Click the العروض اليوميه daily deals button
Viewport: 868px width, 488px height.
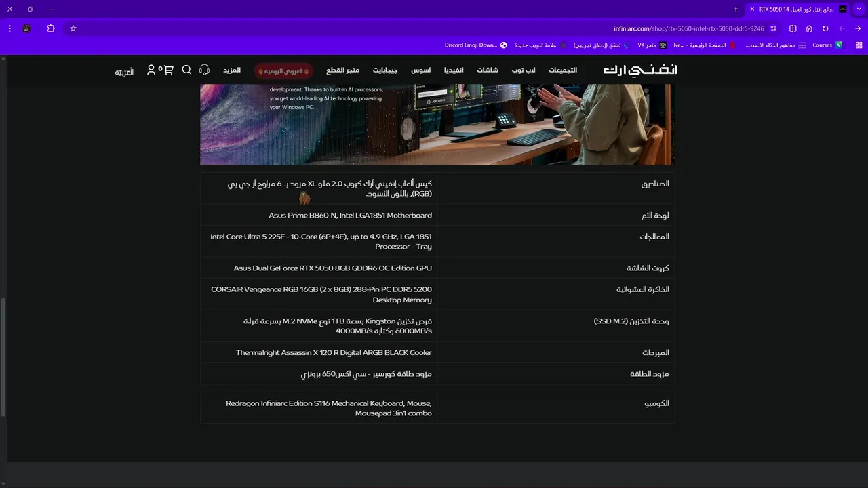tap(283, 70)
